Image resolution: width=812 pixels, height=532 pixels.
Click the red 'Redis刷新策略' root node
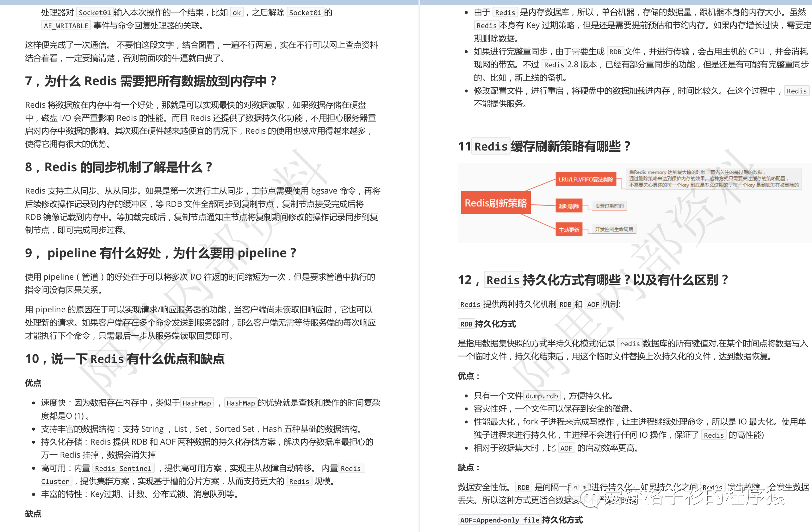495,203
